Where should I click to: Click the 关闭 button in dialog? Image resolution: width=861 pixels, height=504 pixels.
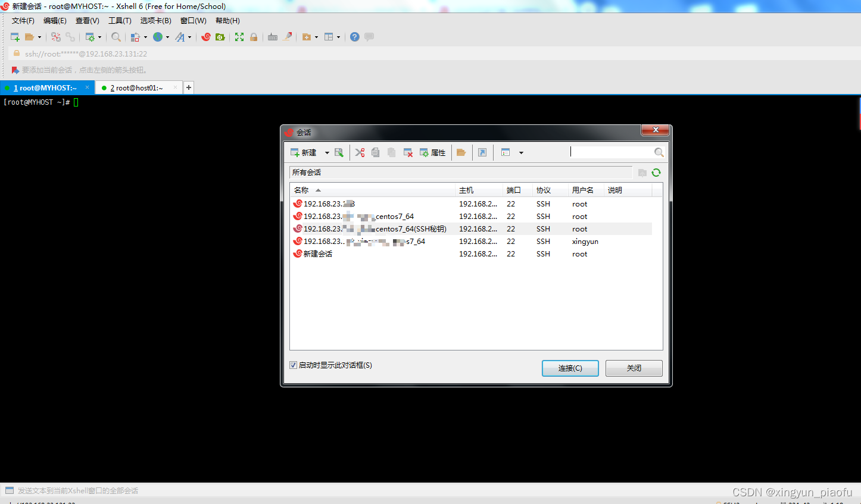(x=634, y=368)
